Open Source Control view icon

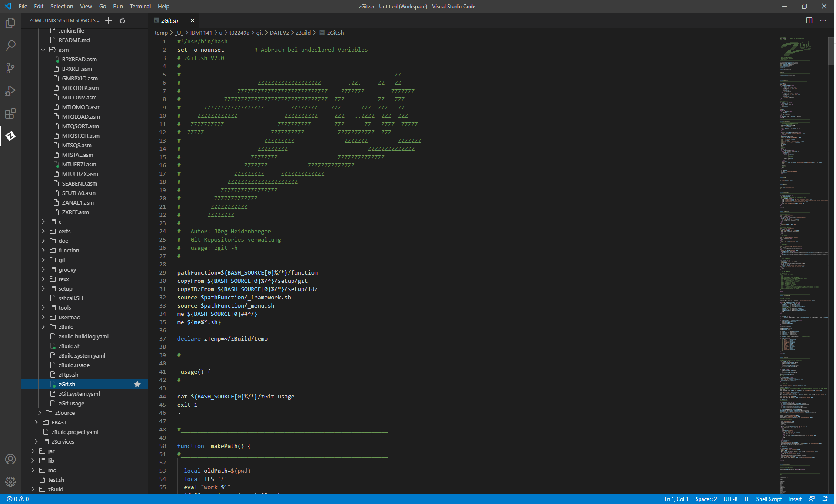tap(10, 68)
